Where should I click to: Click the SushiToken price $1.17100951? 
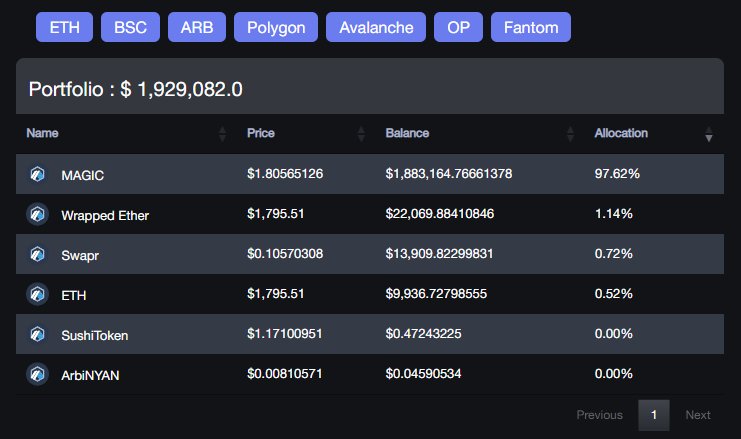284,334
